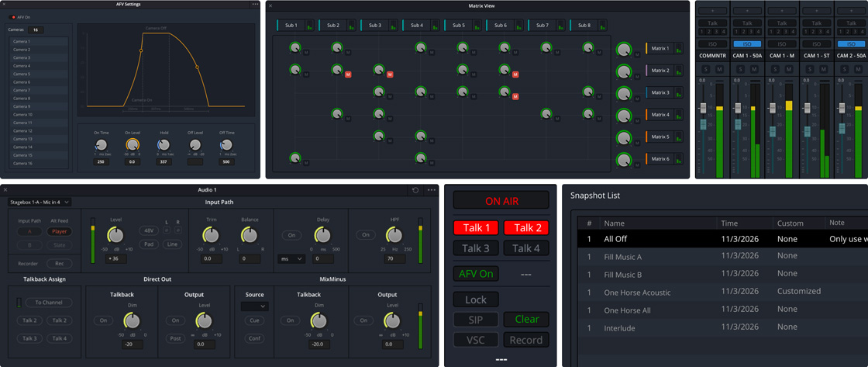Expand the MixMinus Source dropdown
The height and width of the screenshot is (367, 868).
pyautogui.click(x=254, y=306)
